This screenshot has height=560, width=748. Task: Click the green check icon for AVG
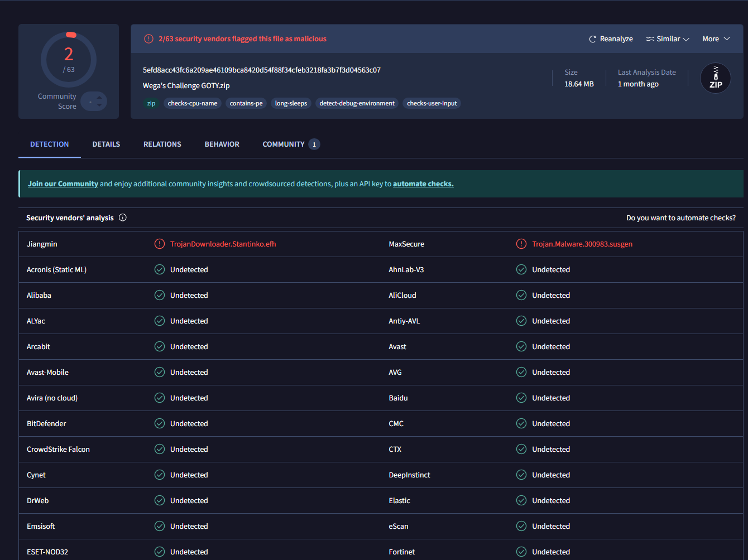tap(521, 372)
